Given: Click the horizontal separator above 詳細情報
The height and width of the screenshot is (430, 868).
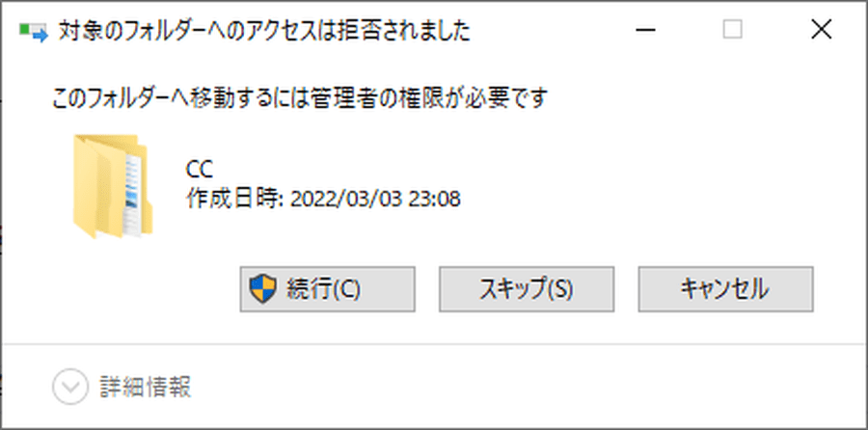Looking at the screenshot, I should click(x=434, y=345).
